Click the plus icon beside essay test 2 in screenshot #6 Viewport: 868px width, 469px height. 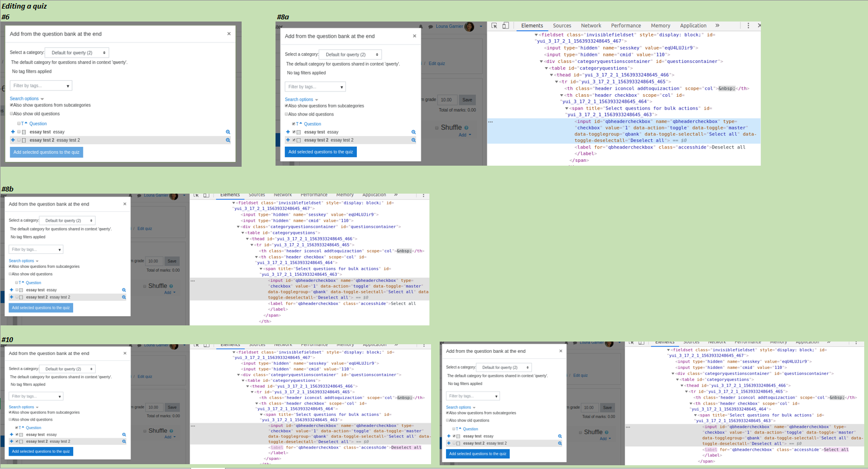[13, 140]
